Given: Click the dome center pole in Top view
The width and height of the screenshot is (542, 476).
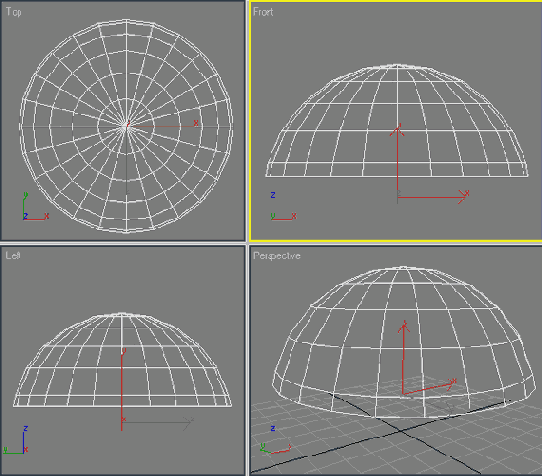Looking at the screenshot, I should tap(125, 125).
